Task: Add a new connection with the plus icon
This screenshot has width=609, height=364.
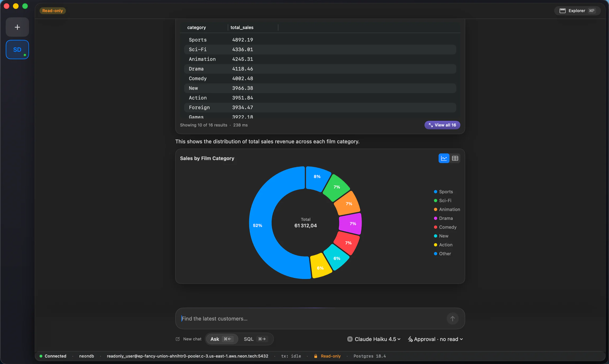Action: coord(17,27)
